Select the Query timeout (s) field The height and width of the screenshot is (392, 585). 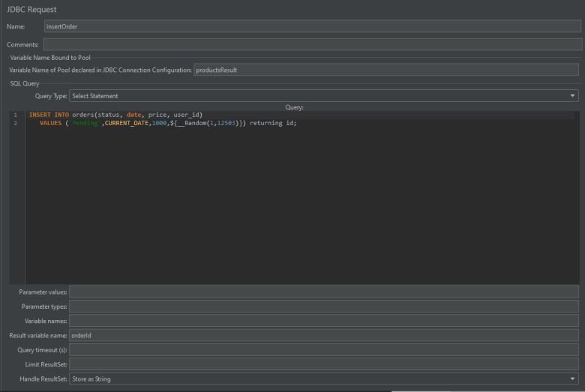pos(323,350)
